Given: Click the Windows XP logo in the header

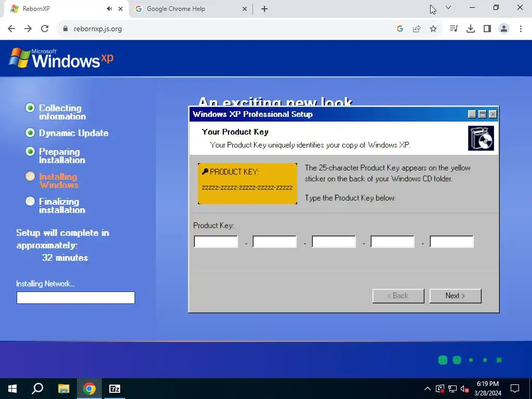Looking at the screenshot, I should (x=61, y=58).
